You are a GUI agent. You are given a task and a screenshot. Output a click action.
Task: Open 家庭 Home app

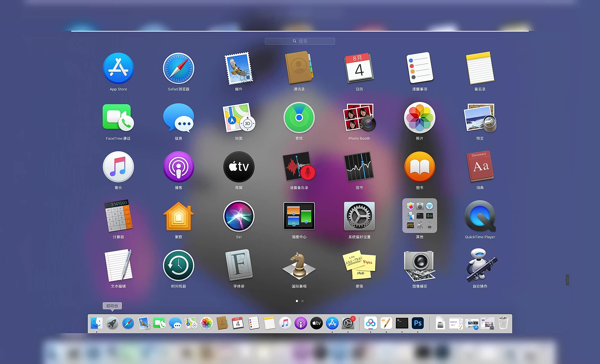click(x=179, y=216)
